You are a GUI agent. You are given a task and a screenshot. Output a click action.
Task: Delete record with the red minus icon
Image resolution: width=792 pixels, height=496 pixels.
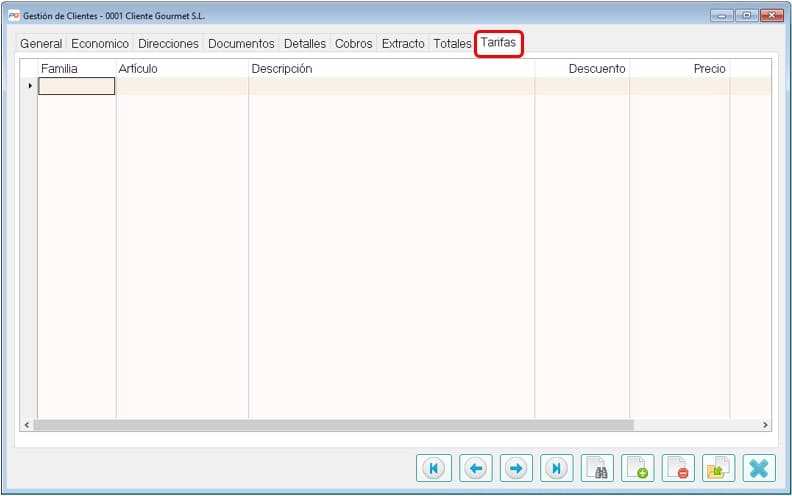pos(678,468)
